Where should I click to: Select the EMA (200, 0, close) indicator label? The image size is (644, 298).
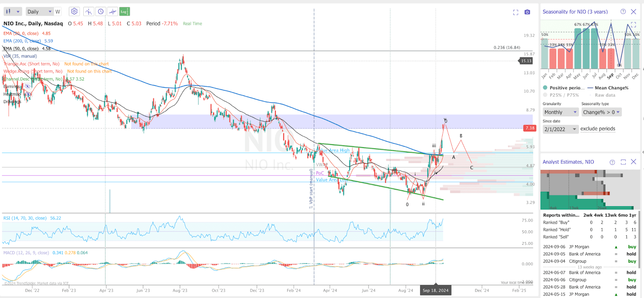(23, 41)
